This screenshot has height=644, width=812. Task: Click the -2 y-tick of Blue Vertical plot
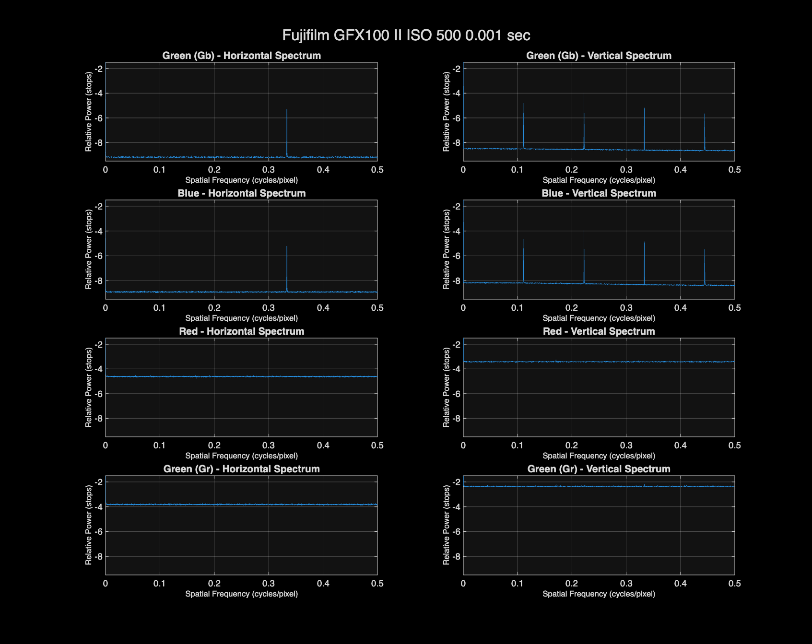click(x=456, y=207)
